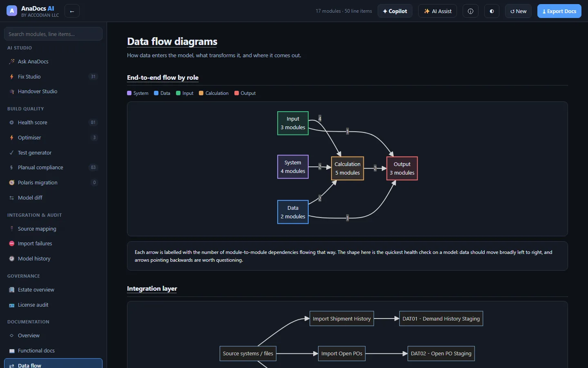This screenshot has height=368, width=588.
Task: Click Health score icon
Action: (12, 123)
